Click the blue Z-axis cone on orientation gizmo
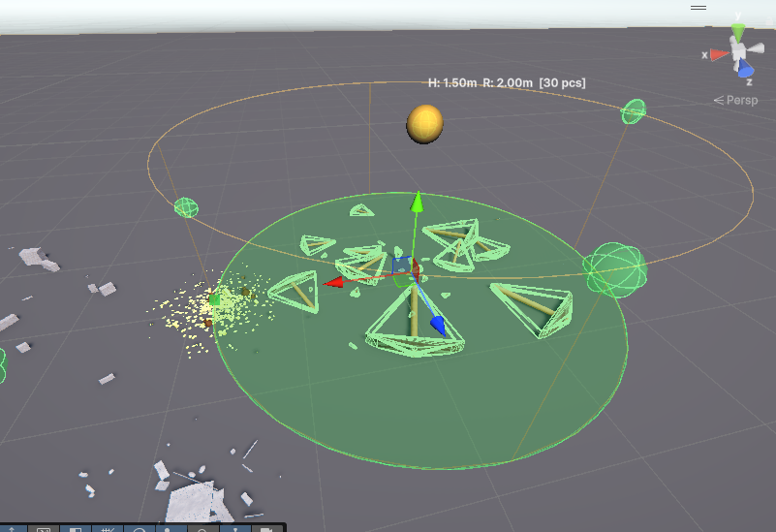The width and height of the screenshot is (776, 532). point(745,70)
